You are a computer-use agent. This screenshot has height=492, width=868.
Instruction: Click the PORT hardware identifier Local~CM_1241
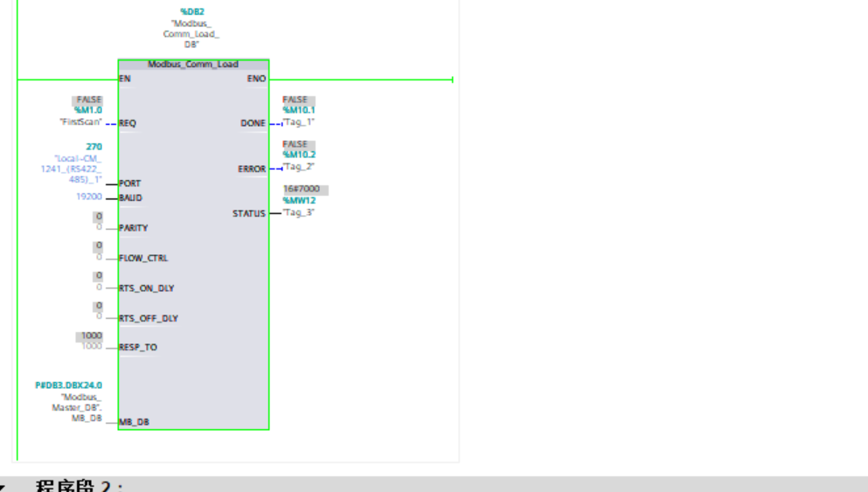tap(78, 168)
